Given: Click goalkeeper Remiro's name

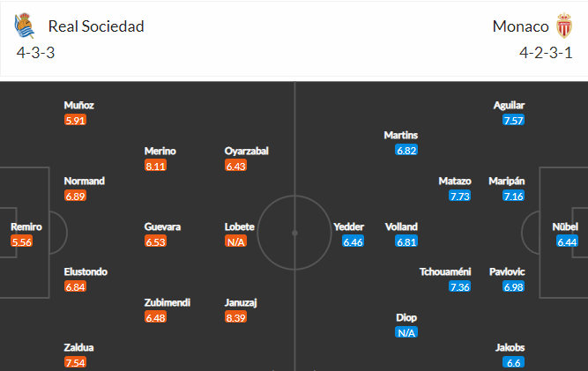Looking at the screenshot, I should [26, 226].
